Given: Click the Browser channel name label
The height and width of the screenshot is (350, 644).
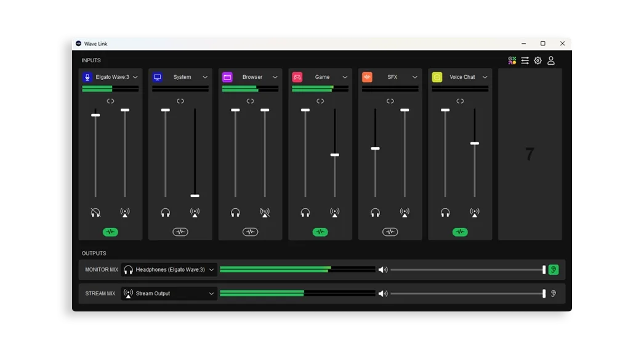Looking at the screenshot, I should pyautogui.click(x=252, y=77).
